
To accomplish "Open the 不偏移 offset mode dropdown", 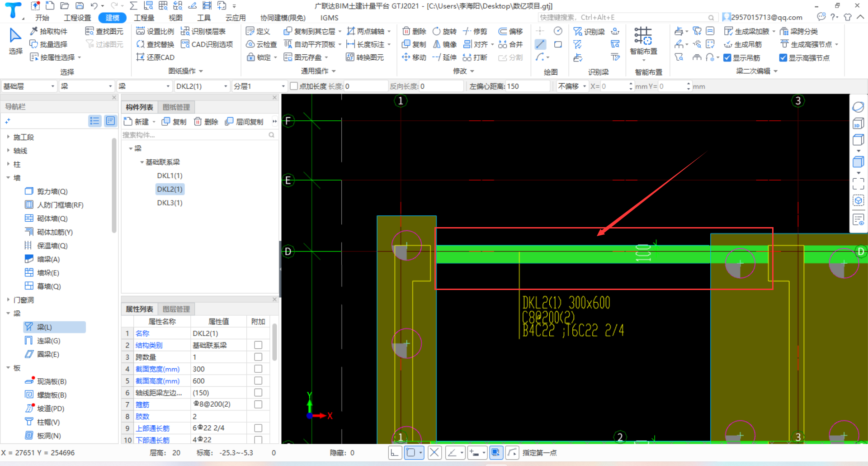I will pos(572,86).
